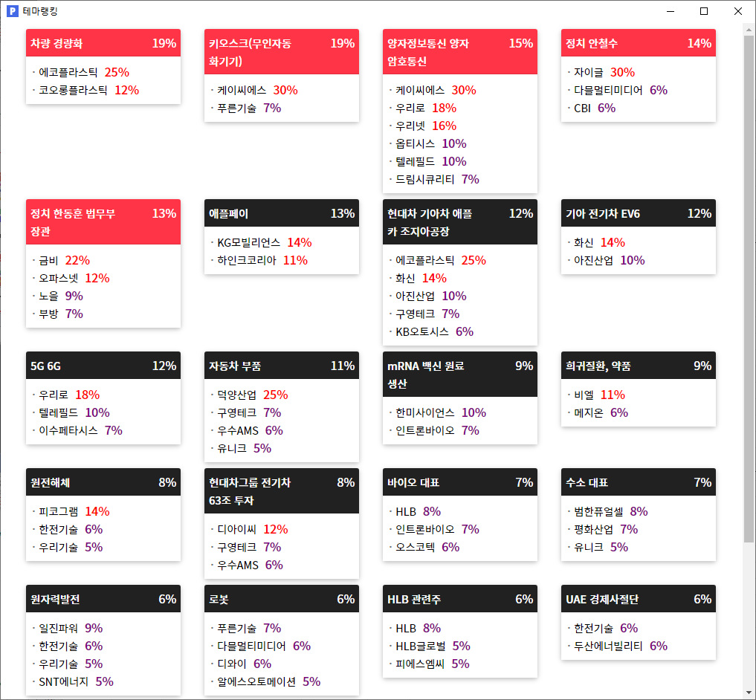Open 케이씨에스 under 양자정보통신 양자암호통신
The width and height of the screenshot is (756, 700).
click(x=420, y=91)
